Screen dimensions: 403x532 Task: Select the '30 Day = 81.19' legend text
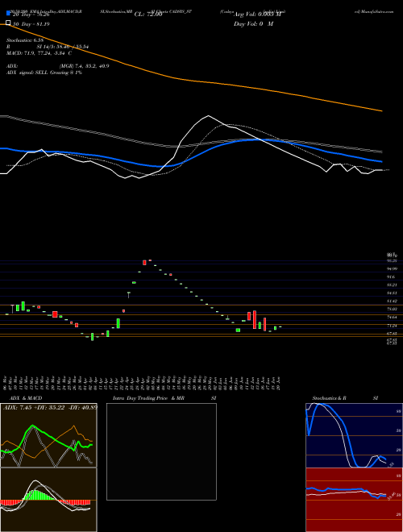(31, 24)
